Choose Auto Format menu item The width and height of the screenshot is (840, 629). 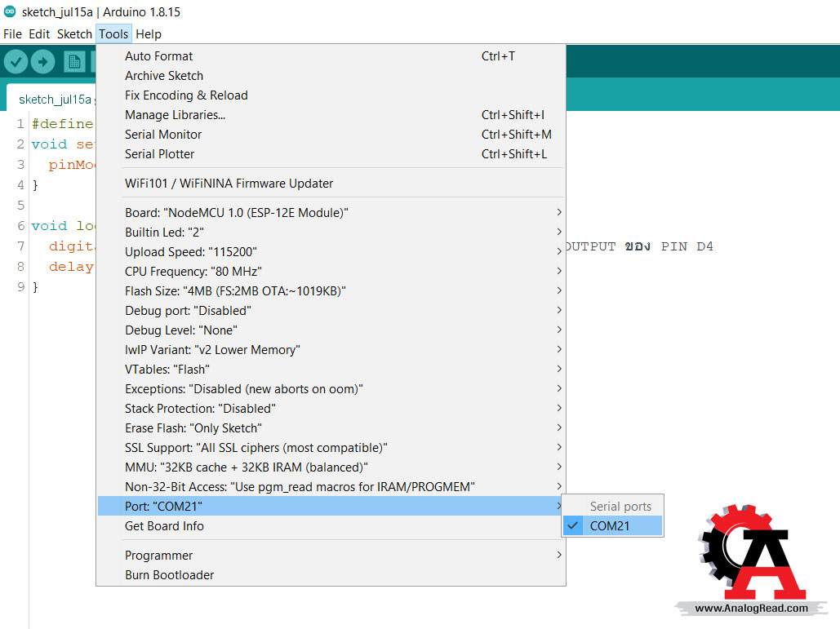[x=331, y=55]
